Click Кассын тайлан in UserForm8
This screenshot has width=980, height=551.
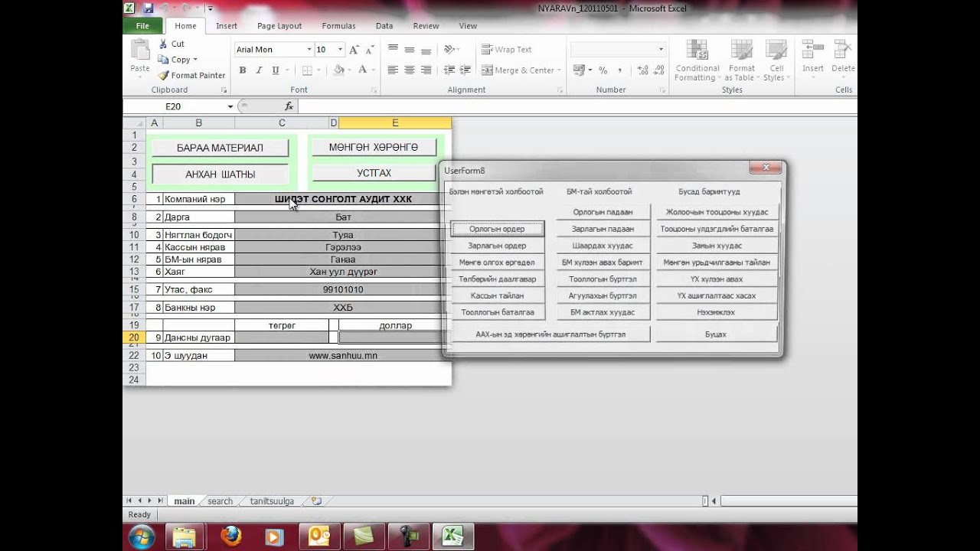[x=498, y=295]
